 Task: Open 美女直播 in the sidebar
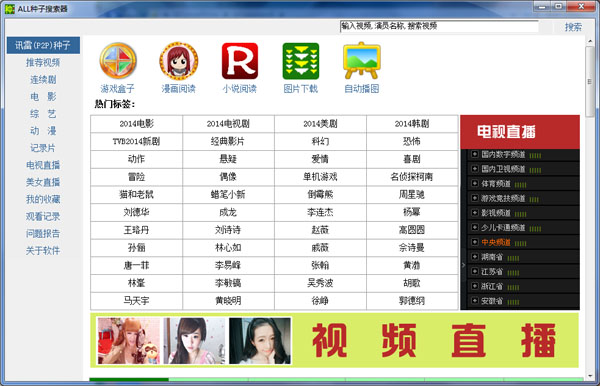[43, 182]
